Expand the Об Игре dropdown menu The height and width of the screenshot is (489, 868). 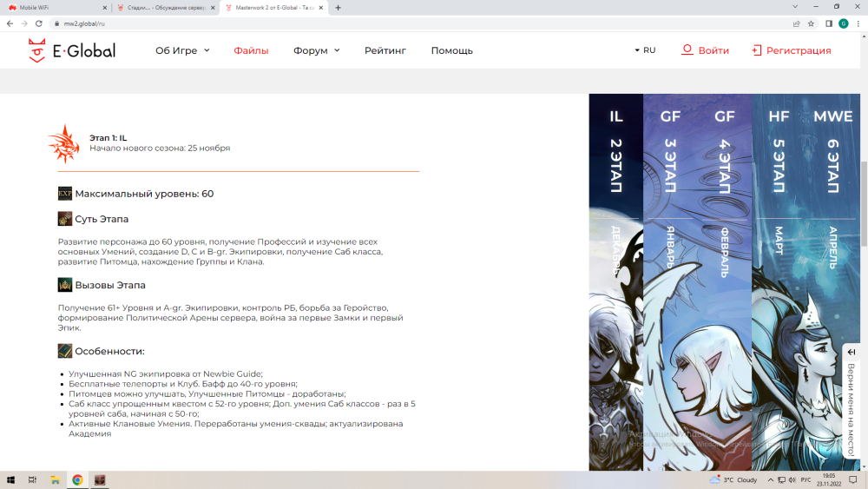click(x=182, y=50)
